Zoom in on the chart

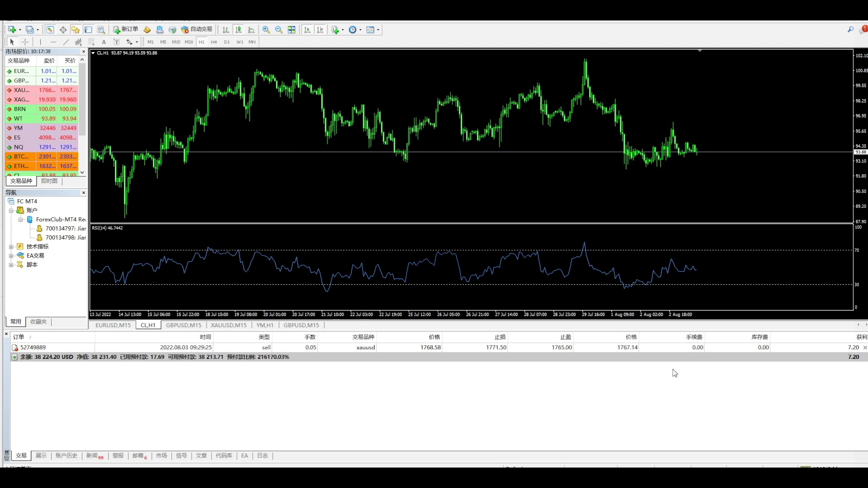(x=266, y=29)
